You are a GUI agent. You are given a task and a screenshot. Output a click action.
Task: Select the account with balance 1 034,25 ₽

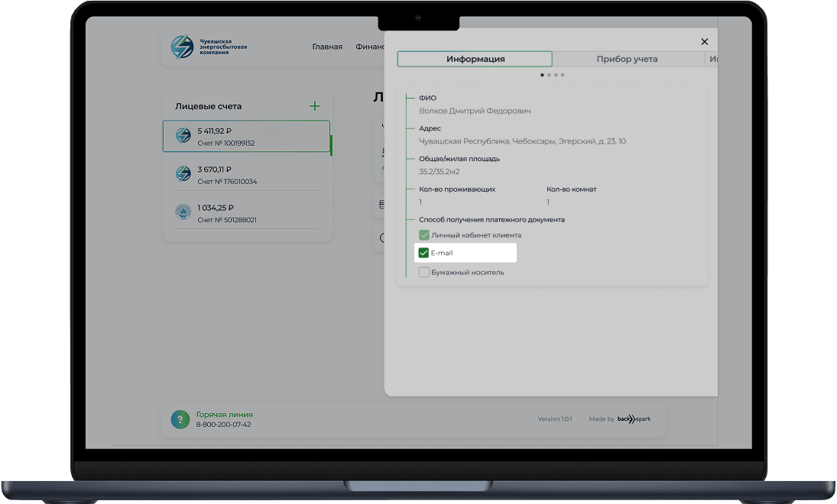point(246,213)
